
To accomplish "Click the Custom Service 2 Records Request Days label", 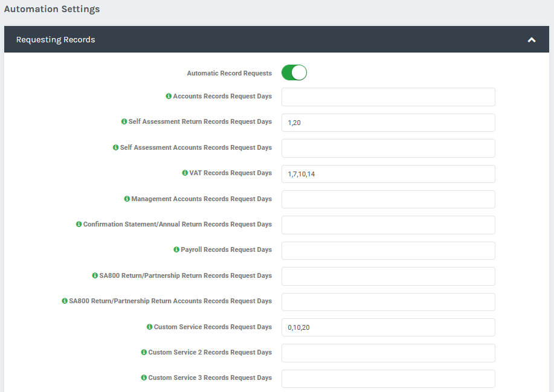I will point(210,353).
